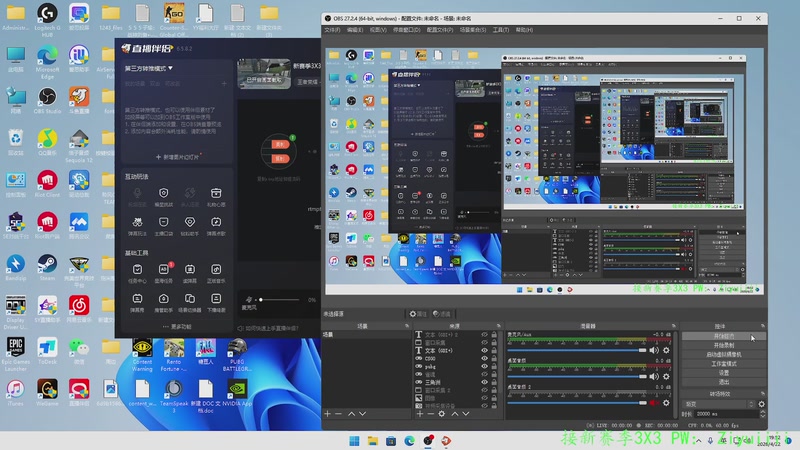Open the Windows Start button on taskbar
The height and width of the screenshot is (450, 800).
coord(353,440)
